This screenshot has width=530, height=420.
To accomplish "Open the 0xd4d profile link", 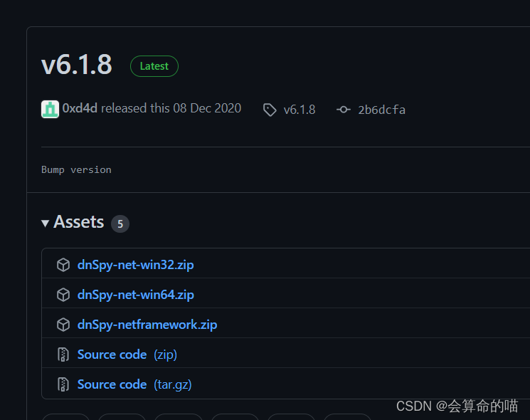I will tap(80, 108).
